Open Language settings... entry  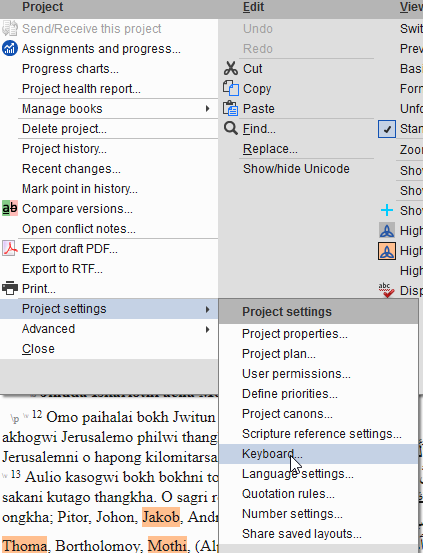297,474
